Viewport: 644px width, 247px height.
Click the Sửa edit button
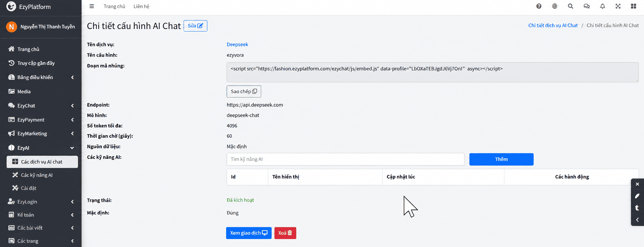pyautogui.click(x=195, y=26)
